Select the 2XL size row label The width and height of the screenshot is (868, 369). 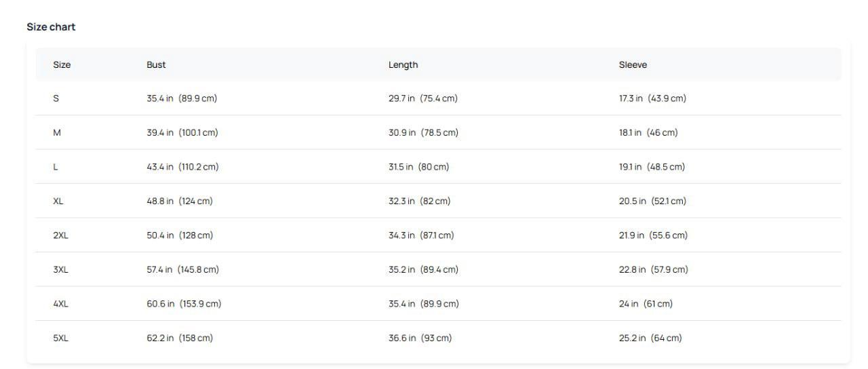tap(60, 235)
